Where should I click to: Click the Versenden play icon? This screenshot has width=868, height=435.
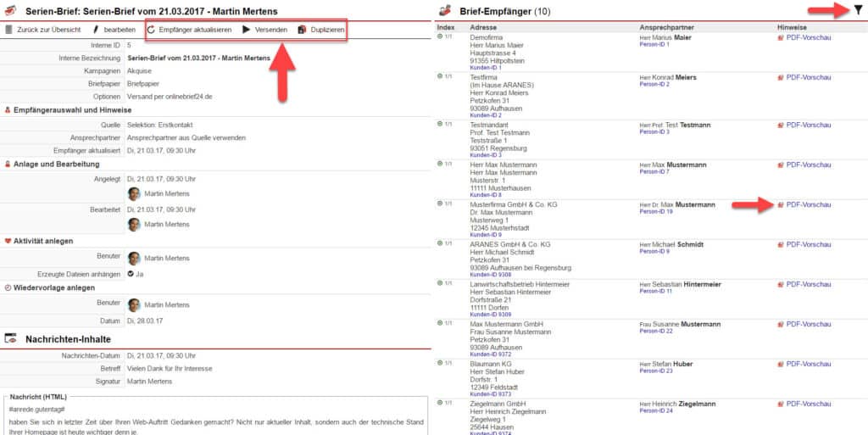point(246,30)
